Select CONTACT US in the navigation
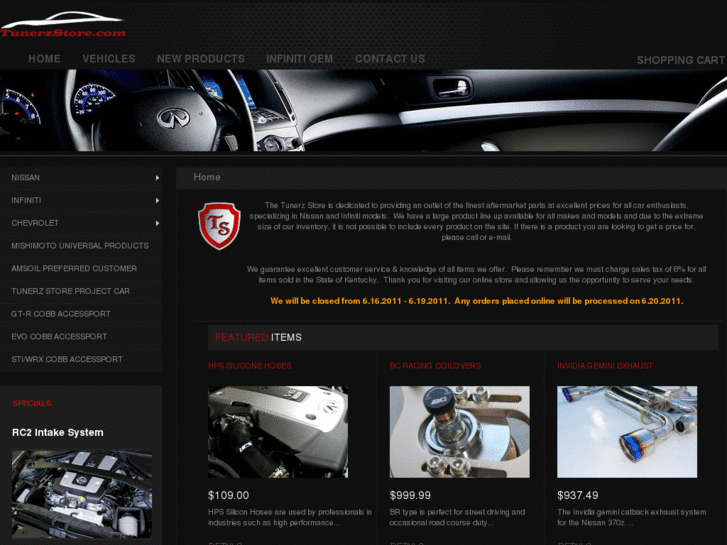Viewport: 727px width, 545px height. (390, 59)
